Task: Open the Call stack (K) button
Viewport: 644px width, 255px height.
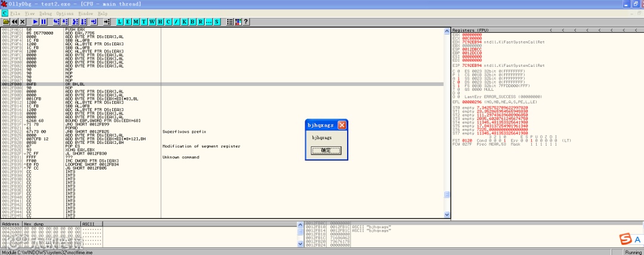Action: point(184,22)
